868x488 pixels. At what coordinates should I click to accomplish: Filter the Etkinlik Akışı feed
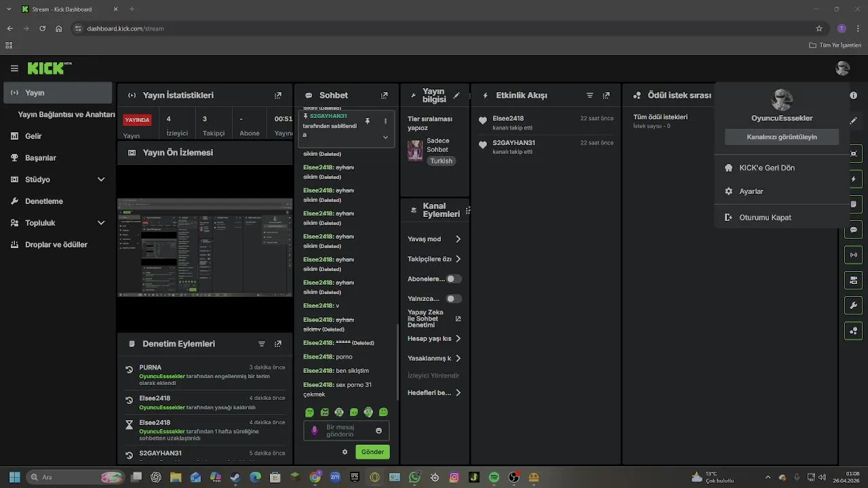(x=590, y=96)
